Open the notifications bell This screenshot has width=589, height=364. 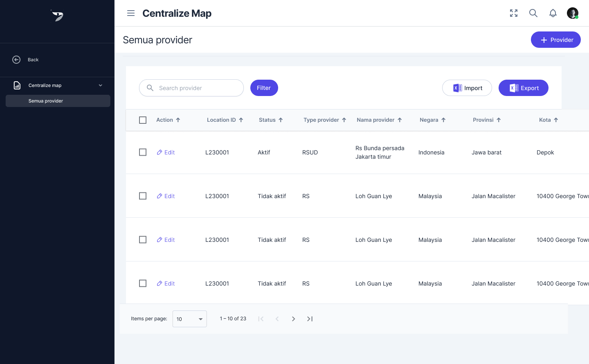click(x=553, y=13)
